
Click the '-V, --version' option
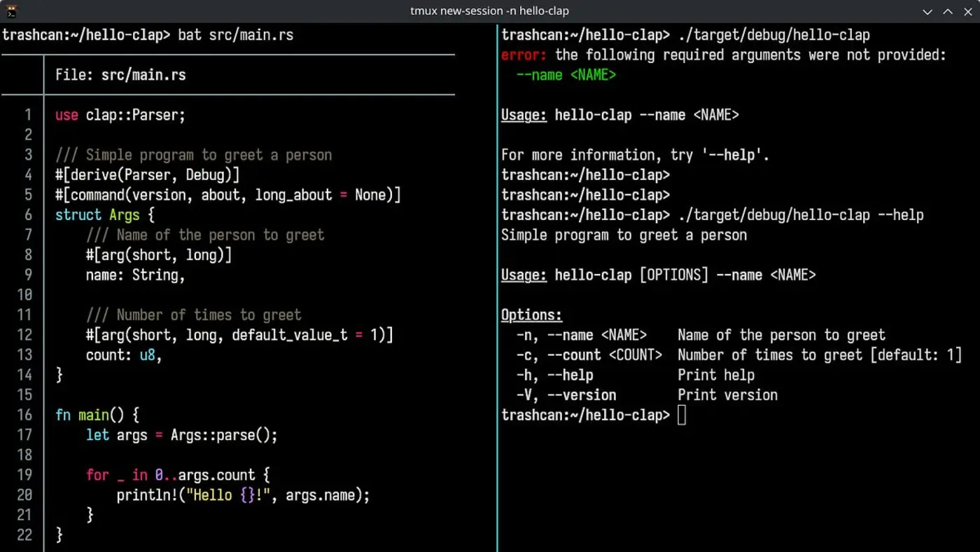pyautogui.click(x=566, y=395)
